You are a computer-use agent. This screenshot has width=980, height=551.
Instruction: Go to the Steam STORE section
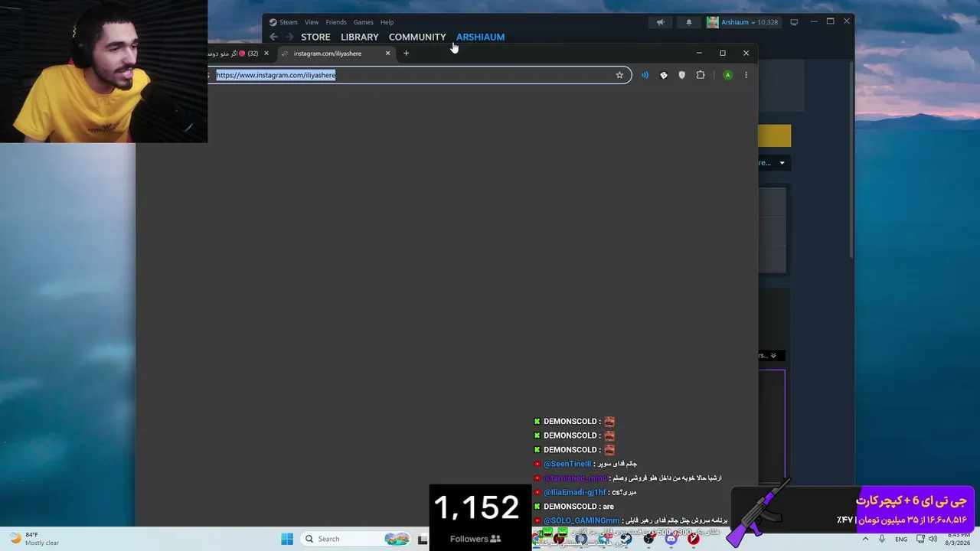(315, 37)
